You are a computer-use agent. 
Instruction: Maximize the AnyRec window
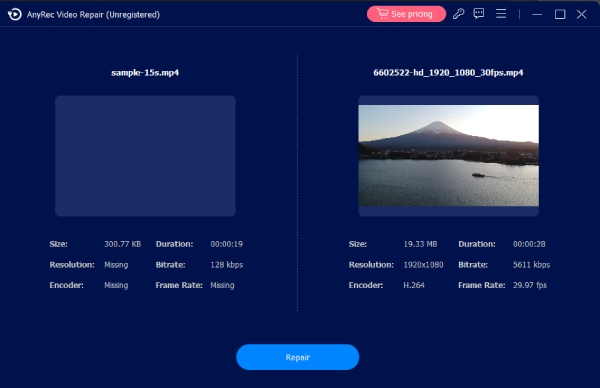click(x=560, y=15)
